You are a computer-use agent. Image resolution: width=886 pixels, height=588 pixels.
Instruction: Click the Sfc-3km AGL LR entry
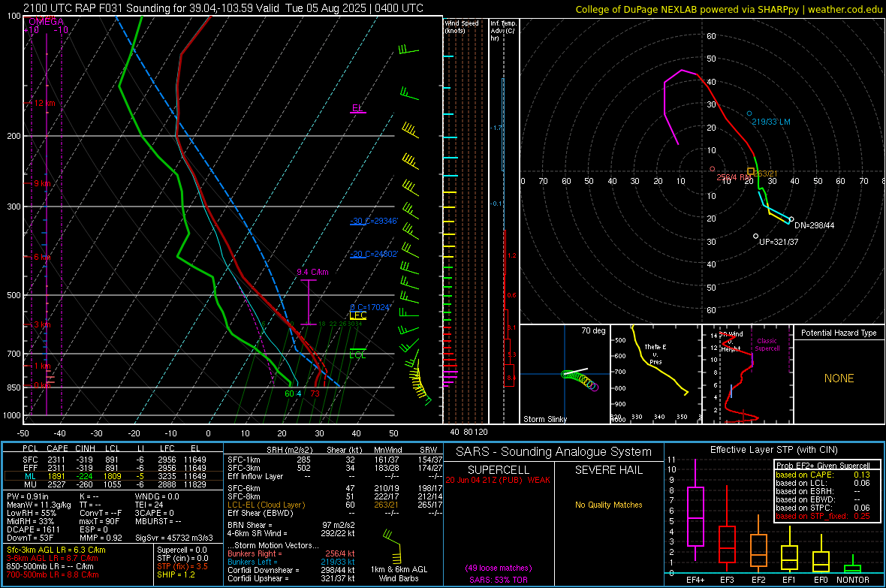tap(56, 550)
